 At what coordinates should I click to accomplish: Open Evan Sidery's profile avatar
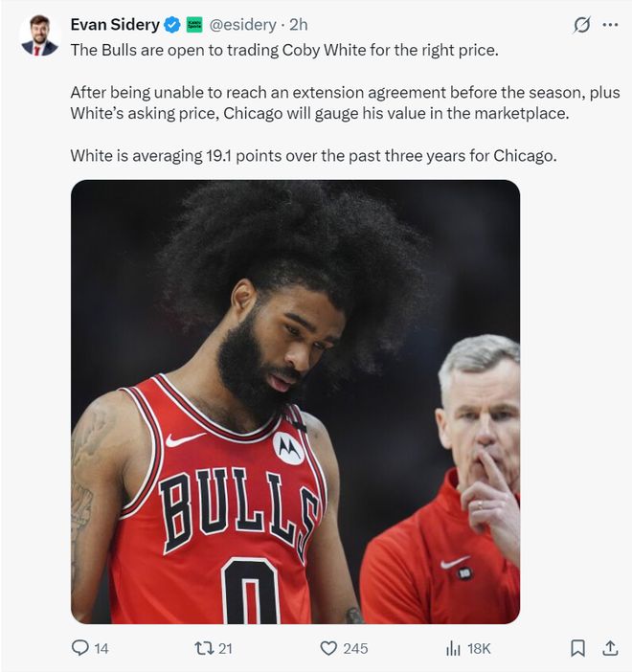pyautogui.click(x=39, y=35)
